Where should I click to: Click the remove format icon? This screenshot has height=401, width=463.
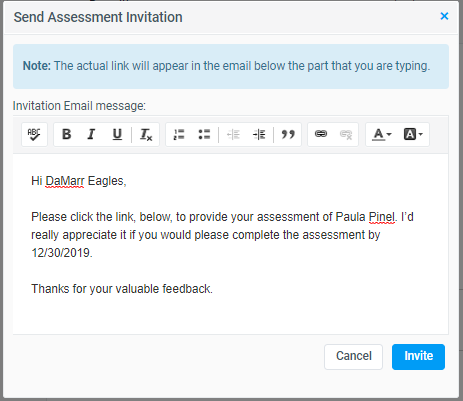click(146, 134)
